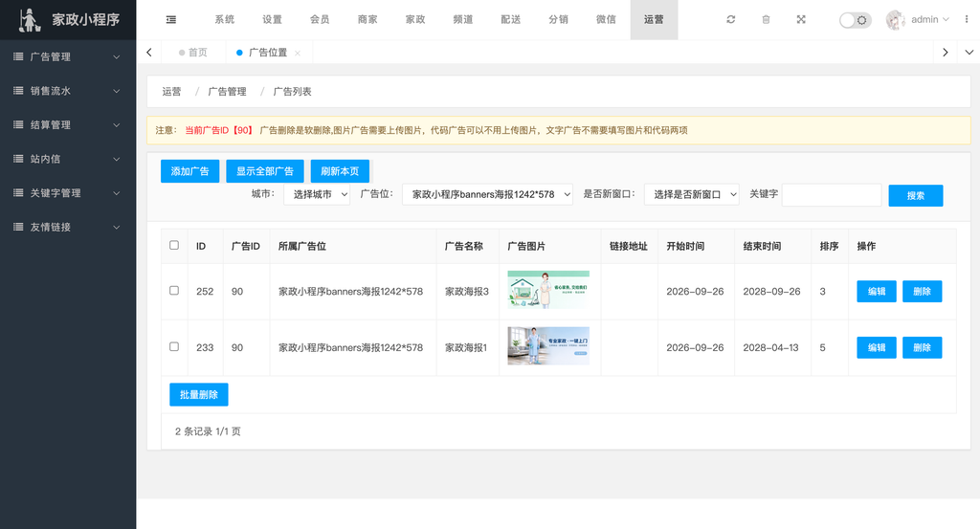Click 编辑 for ad 家政海报3
The height and width of the screenshot is (529, 980).
877,292
